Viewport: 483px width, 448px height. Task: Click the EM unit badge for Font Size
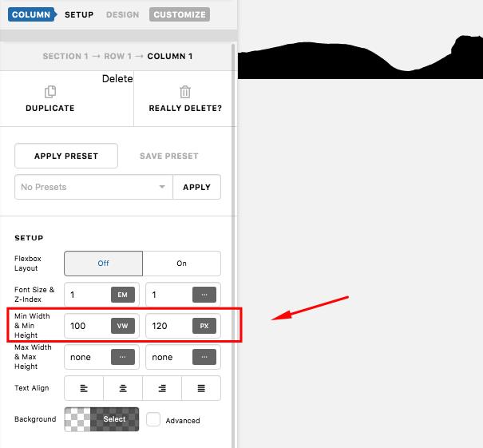tap(122, 295)
